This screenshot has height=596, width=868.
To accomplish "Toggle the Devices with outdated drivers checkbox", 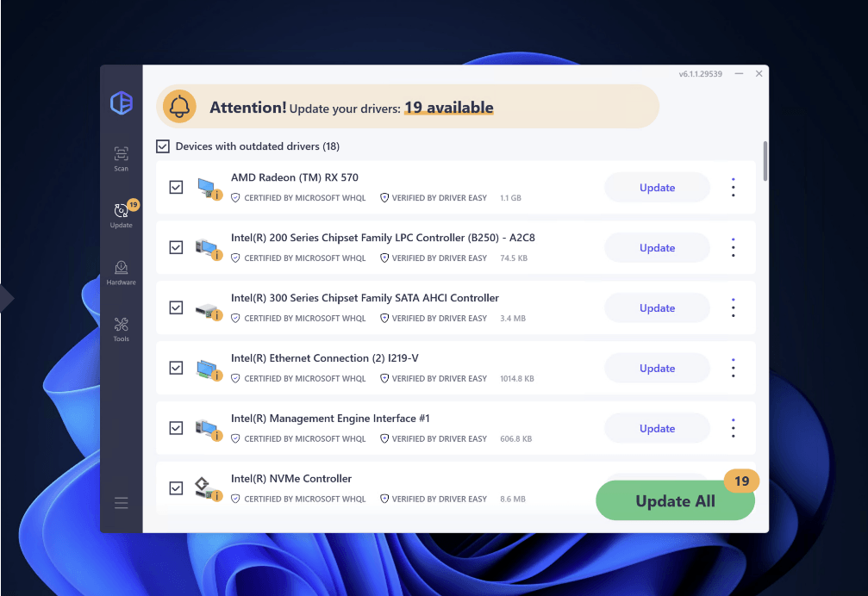I will coord(163,146).
